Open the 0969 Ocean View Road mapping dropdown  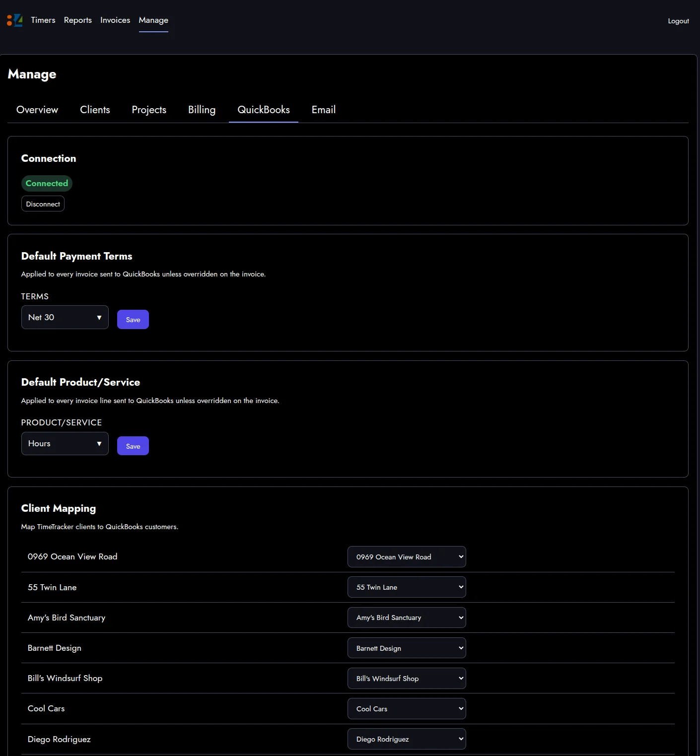407,557
